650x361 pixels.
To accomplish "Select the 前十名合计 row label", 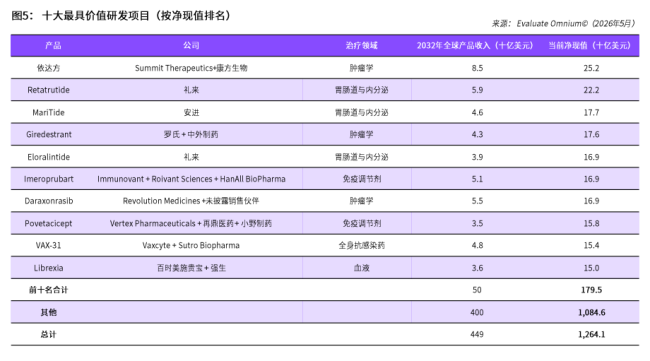I will click(48, 290).
